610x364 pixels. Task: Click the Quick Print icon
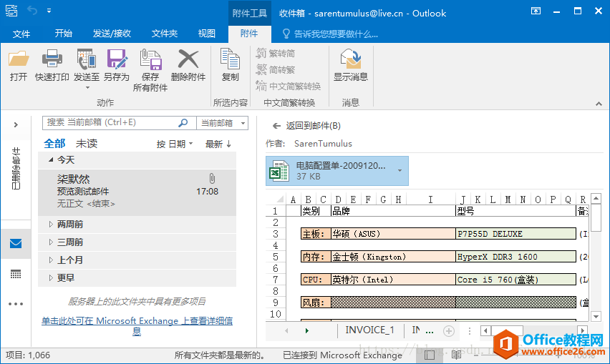tap(52, 60)
